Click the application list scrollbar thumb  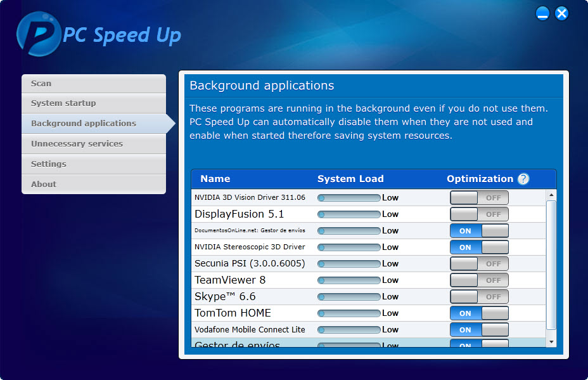click(551, 265)
